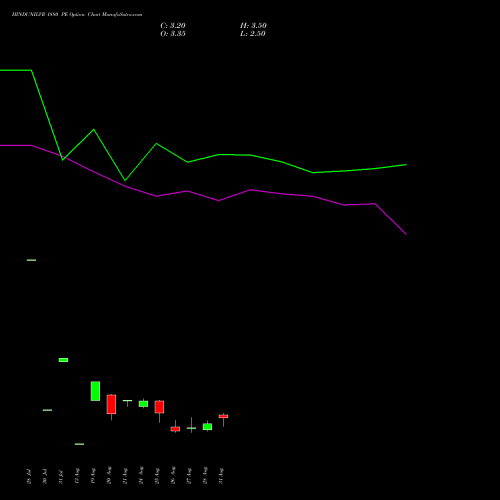This screenshot has height=500, width=500.
Task: Click the 31 Jul date label
Action: click(61, 476)
